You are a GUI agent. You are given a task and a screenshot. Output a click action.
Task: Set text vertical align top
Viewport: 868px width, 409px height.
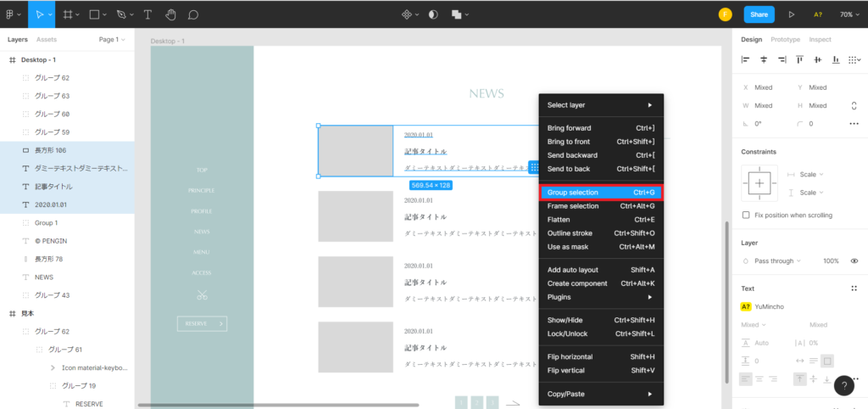coord(800,379)
